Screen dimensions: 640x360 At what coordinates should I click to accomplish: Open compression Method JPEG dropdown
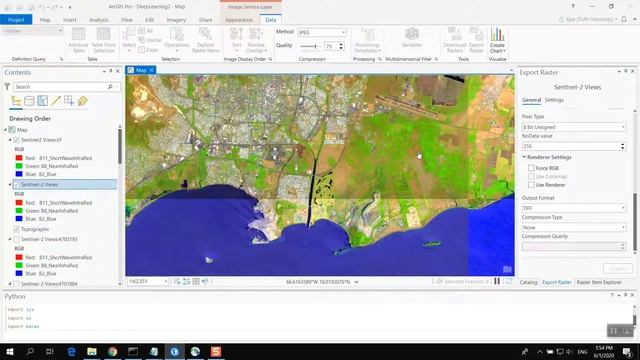pos(322,32)
